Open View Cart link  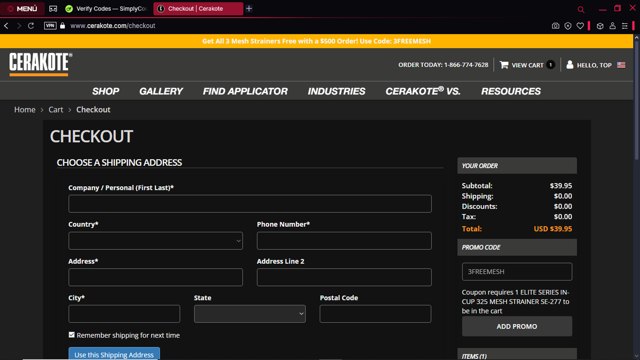pos(527,65)
